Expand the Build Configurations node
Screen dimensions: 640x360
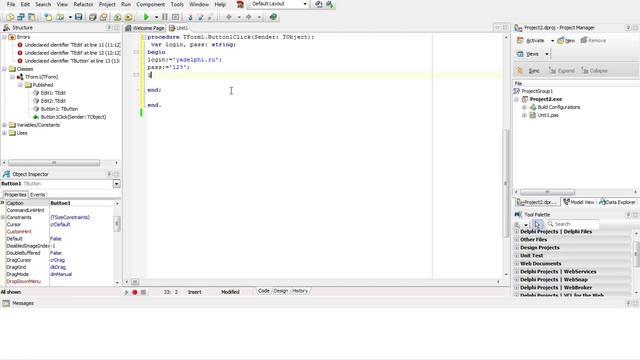tap(524, 107)
